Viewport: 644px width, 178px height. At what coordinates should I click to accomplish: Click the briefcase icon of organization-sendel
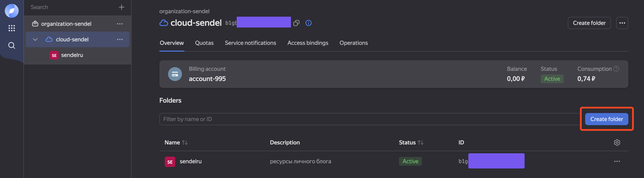pyautogui.click(x=35, y=24)
